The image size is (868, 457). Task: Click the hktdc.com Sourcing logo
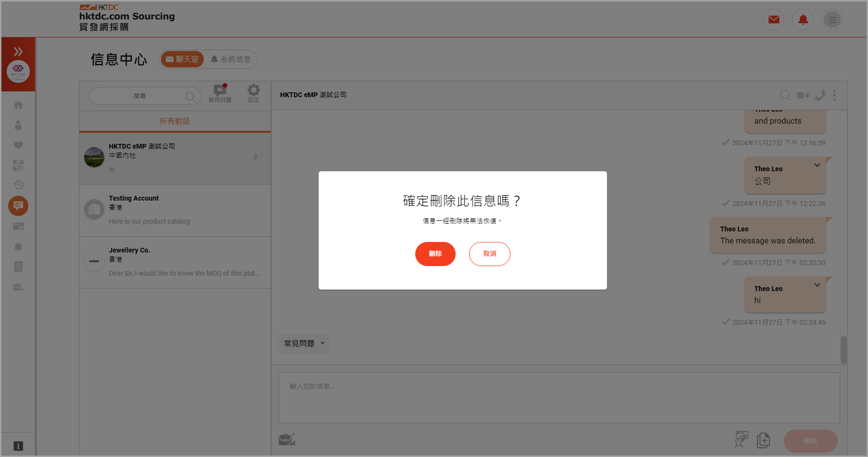(x=127, y=18)
